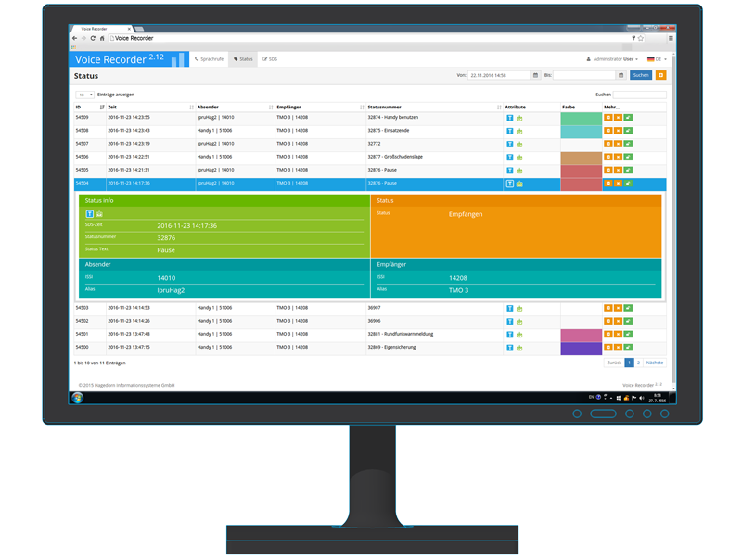The width and height of the screenshot is (742, 560).
Task: Open calendar picker beside the Von date field
Action: pyautogui.click(x=535, y=75)
